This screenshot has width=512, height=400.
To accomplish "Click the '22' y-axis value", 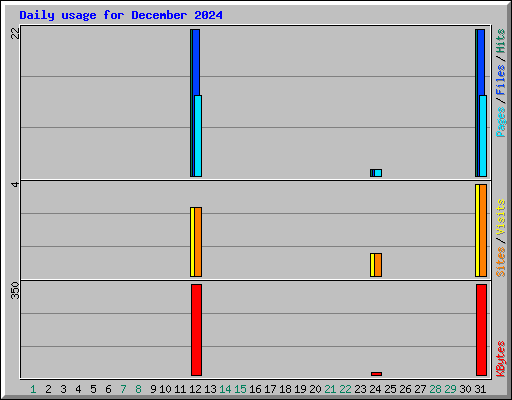I will tap(15, 33).
